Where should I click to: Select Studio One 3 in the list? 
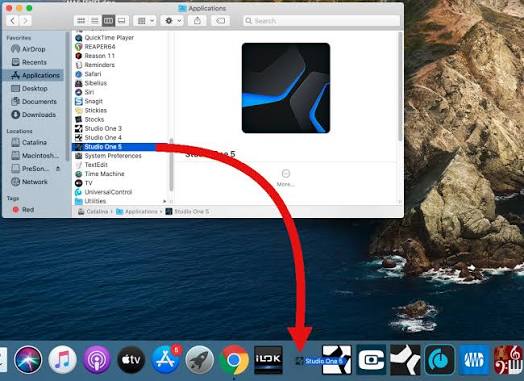[x=120, y=128]
